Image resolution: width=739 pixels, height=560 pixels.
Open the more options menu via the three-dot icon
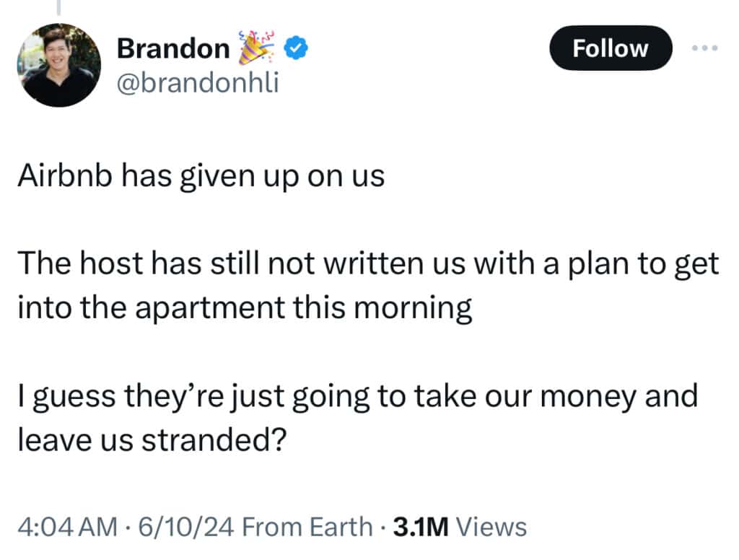tap(704, 48)
